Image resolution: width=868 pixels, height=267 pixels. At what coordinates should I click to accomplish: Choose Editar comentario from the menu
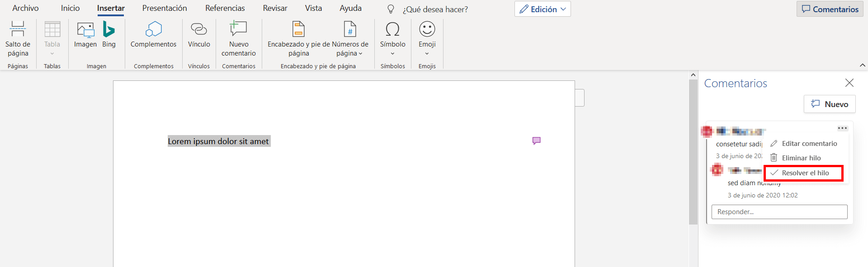click(804, 144)
